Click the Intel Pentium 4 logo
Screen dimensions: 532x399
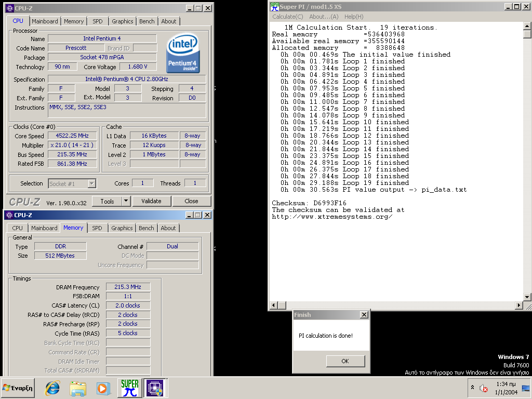[183, 53]
